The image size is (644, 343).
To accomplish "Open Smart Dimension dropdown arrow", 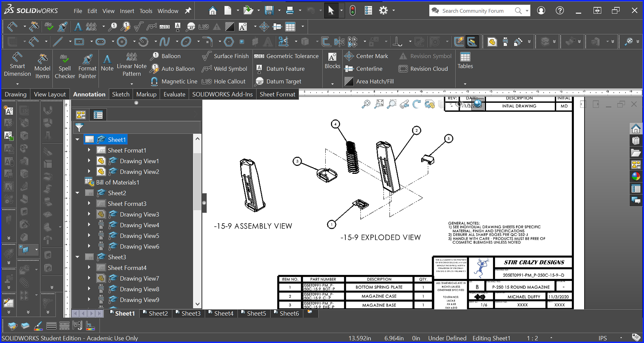I will coord(17,83).
